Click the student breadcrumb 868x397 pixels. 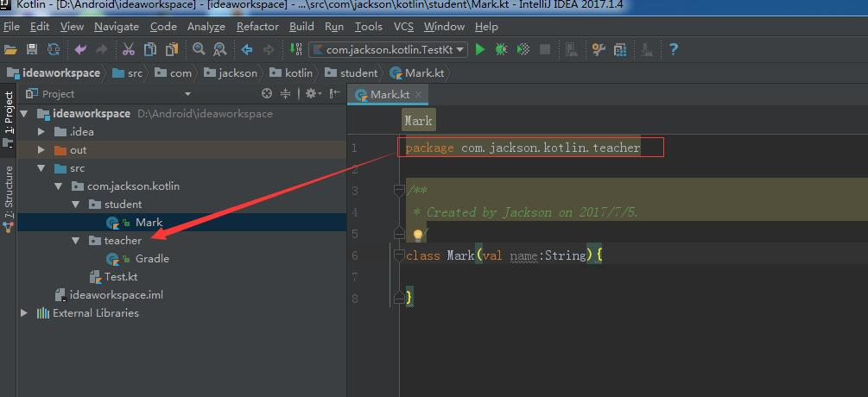[x=352, y=73]
